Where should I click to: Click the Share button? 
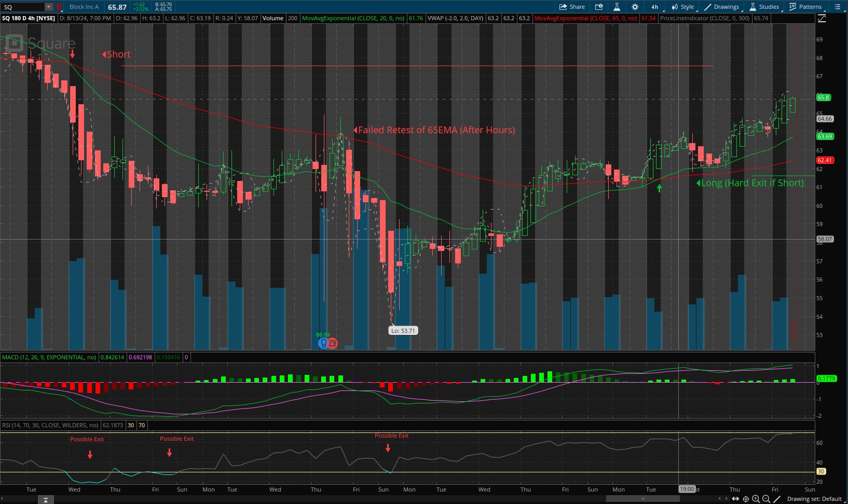572,7
